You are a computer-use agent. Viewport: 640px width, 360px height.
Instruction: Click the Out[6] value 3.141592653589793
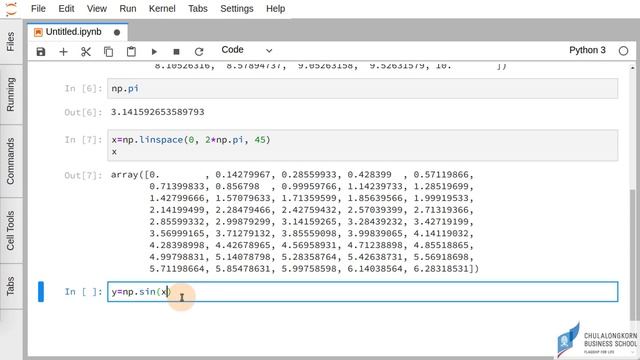[x=158, y=112]
